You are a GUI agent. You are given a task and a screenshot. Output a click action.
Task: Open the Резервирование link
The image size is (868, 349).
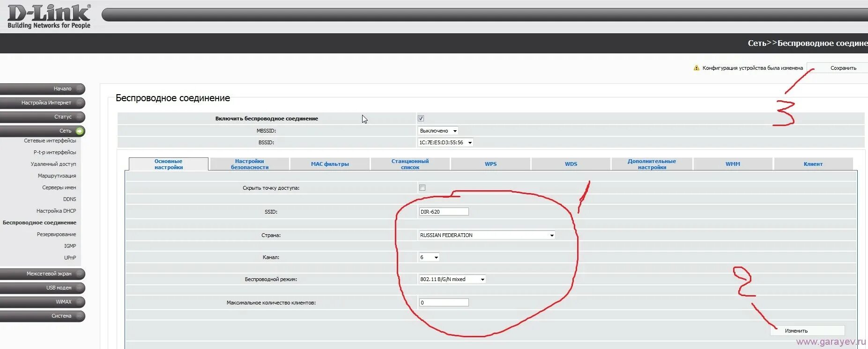pos(56,234)
